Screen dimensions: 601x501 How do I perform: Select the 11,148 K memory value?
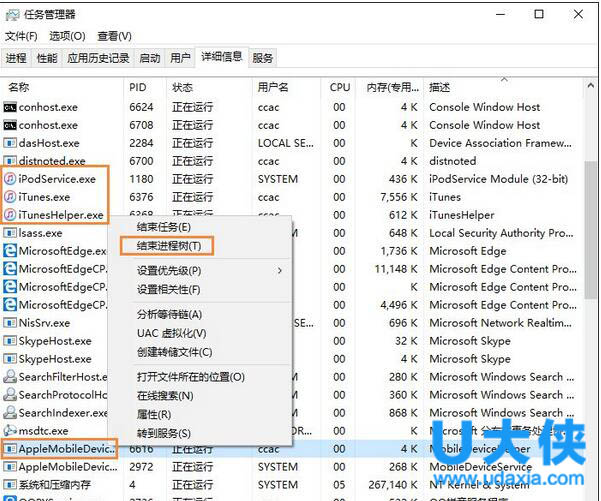coord(396,269)
